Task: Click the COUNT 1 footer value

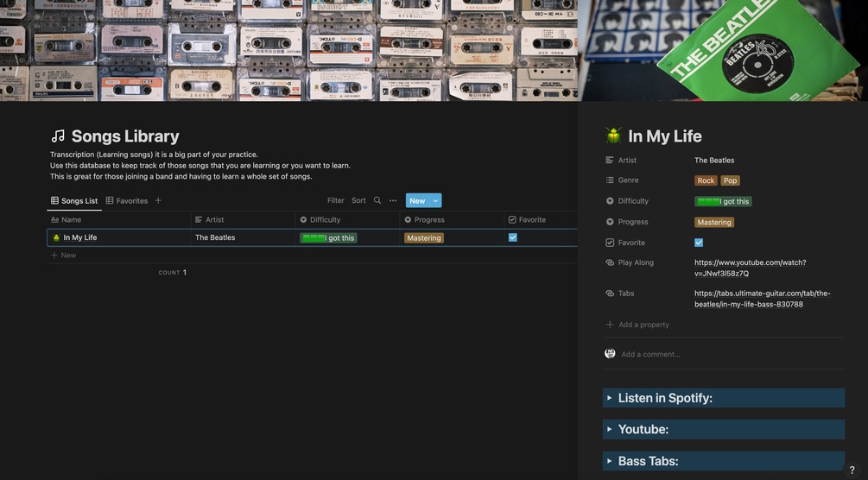Action: coord(172,273)
